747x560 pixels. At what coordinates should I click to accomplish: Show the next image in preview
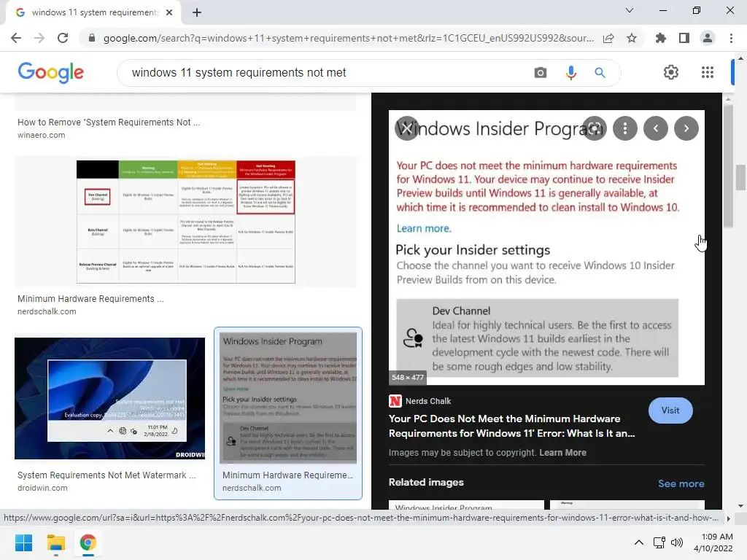(x=686, y=128)
